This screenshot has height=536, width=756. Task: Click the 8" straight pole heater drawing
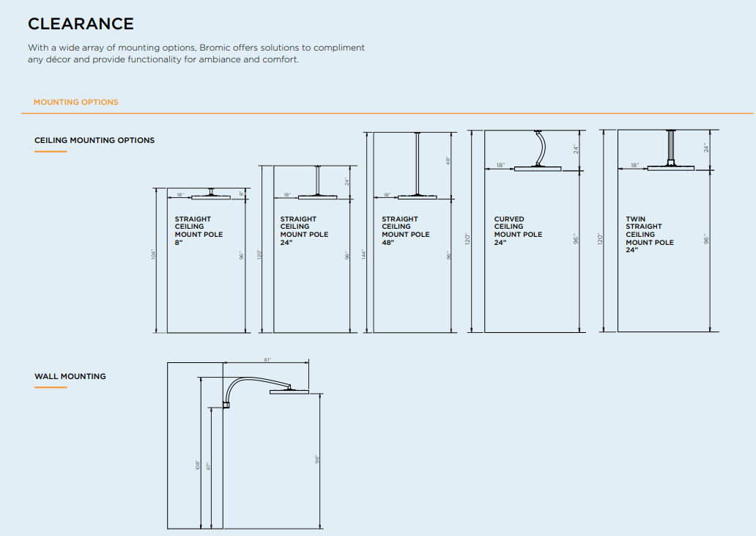click(210, 195)
